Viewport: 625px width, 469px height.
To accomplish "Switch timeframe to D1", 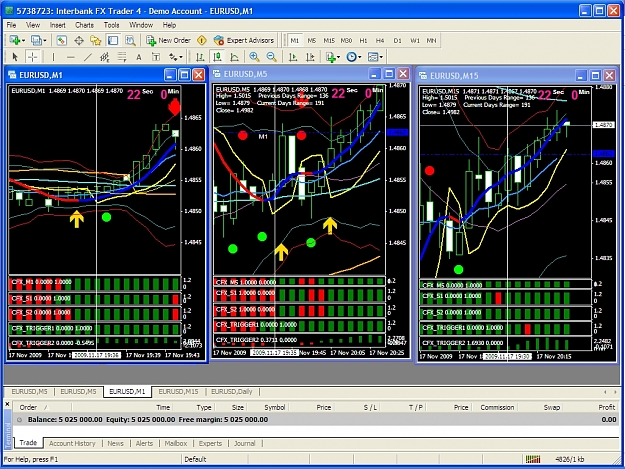I will tap(397, 40).
